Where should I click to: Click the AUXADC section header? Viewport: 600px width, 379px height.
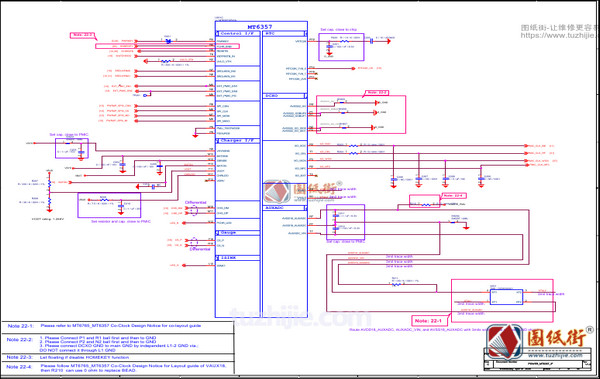285,208
